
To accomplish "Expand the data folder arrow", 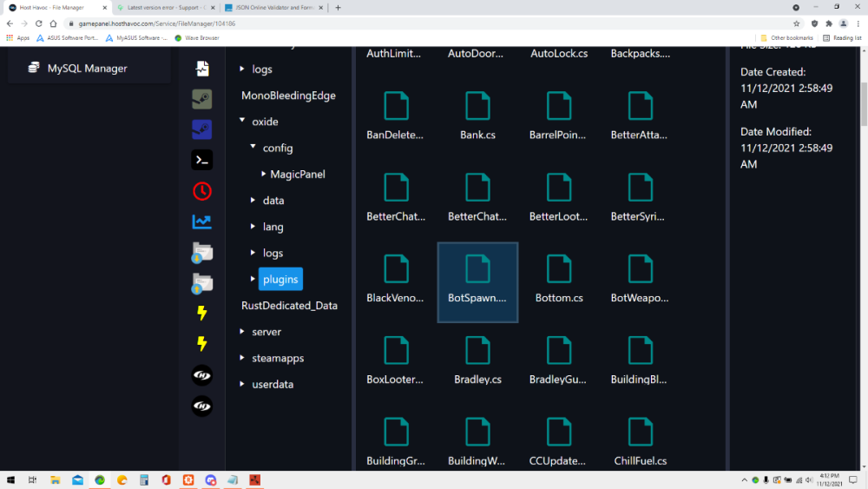I will pos(253,201).
